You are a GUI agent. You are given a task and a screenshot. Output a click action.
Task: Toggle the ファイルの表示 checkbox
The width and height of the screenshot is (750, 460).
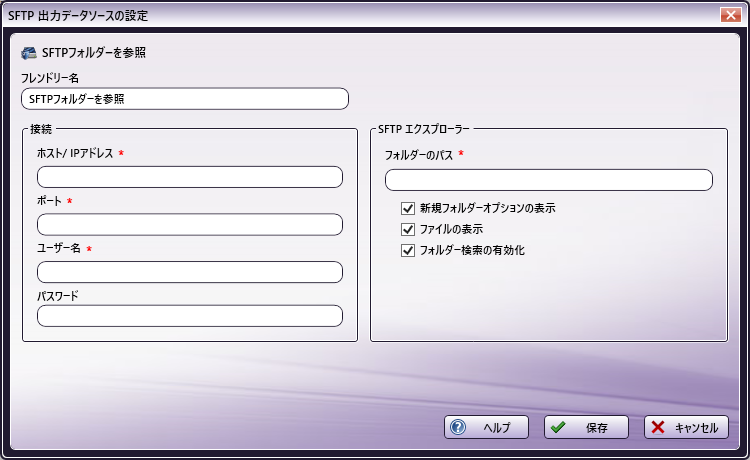point(408,229)
